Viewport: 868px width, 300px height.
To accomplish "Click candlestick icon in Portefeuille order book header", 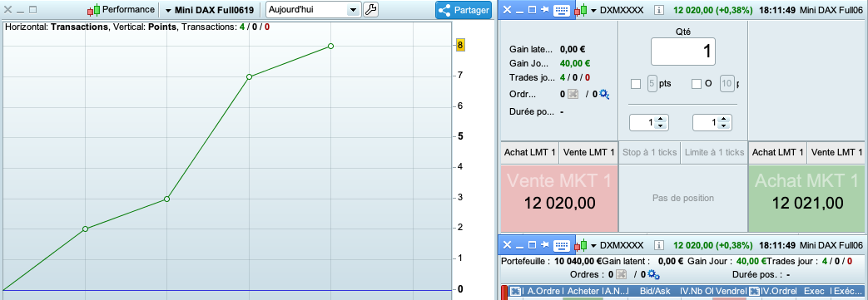I will pyautogui.click(x=581, y=245).
